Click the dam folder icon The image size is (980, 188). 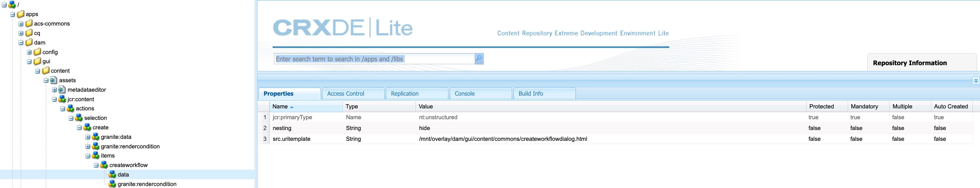pos(29,42)
